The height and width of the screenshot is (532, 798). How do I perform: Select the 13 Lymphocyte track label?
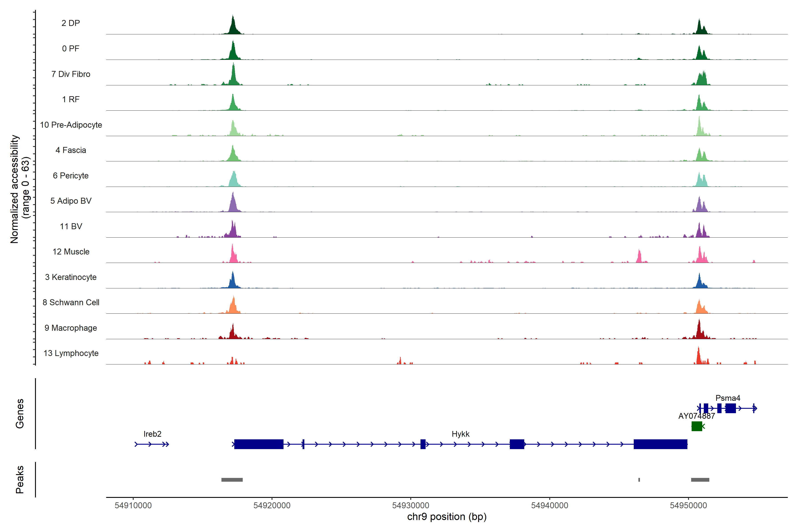(71, 353)
